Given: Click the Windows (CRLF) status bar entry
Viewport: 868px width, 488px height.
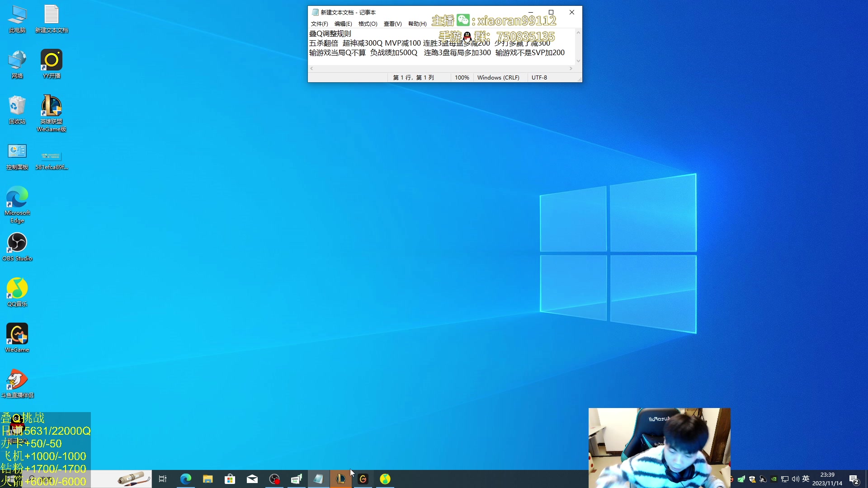Looking at the screenshot, I should pyautogui.click(x=498, y=78).
